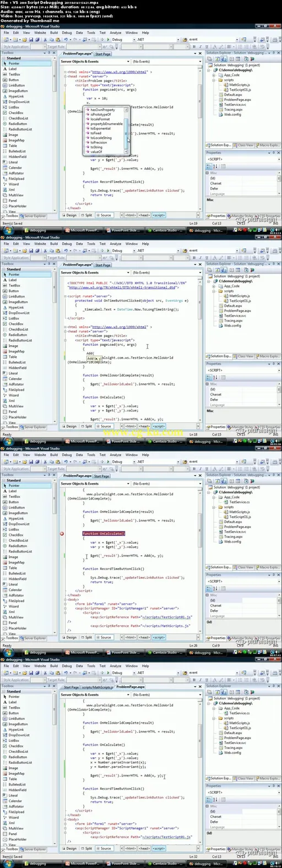Image resolution: width=282 pixels, height=868 pixels.
Task: In IntelliSense frame, open the Debug menu
Action: pyautogui.click(x=67, y=32)
